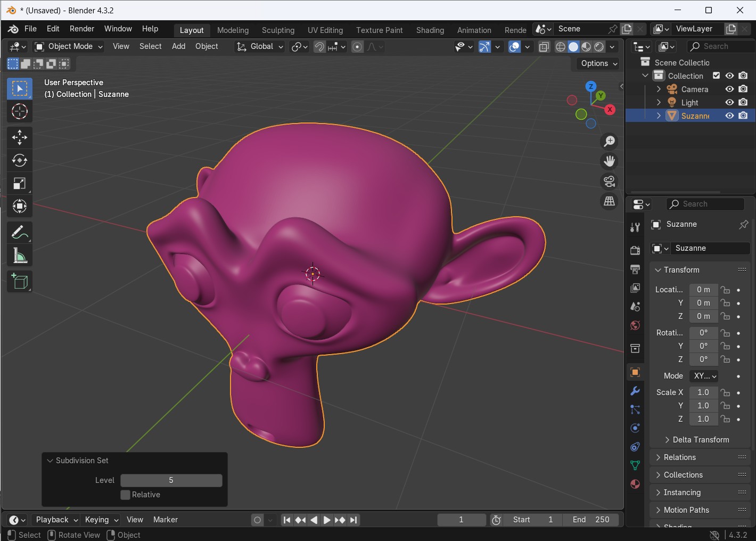Lock Location X value
This screenshot has height=541, width=756.
726,290
